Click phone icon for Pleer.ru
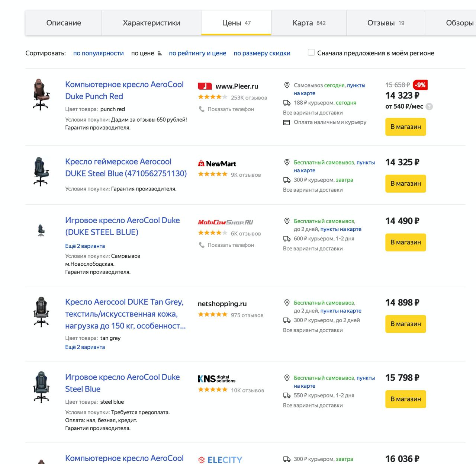The image size is (476, 464). tap(202, 109)
